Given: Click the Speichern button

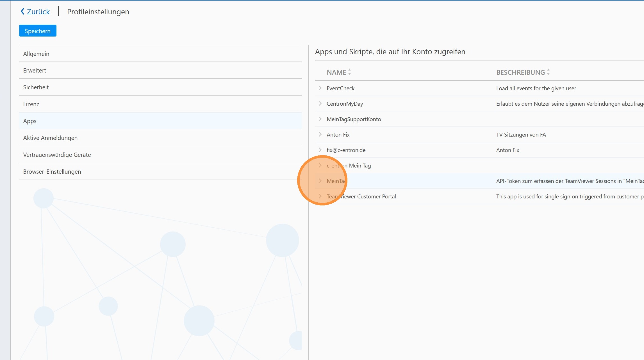Looking at the screenshot, I should point(38,31).
